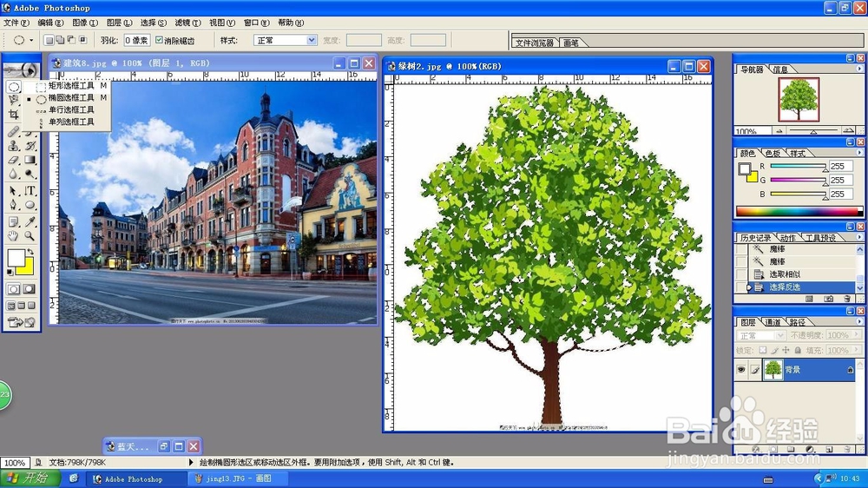Open 不透明度 opacity arrow in Layers panel

(x=857, y=334)
